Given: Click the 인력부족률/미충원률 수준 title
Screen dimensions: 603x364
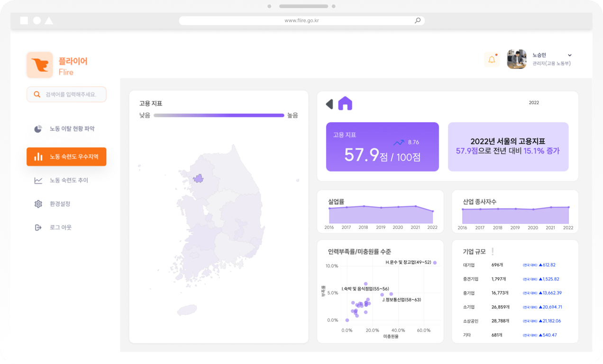Looking at the screenshot, I should 359,252.
